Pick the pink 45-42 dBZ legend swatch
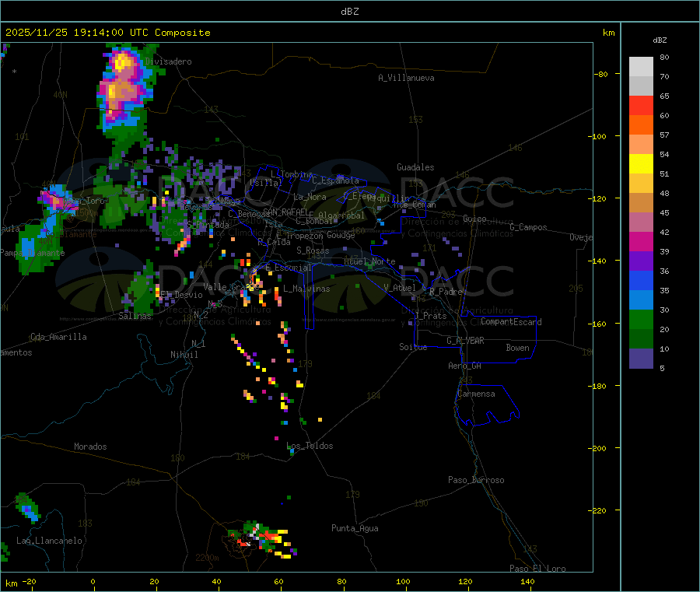 coord(641,222)
